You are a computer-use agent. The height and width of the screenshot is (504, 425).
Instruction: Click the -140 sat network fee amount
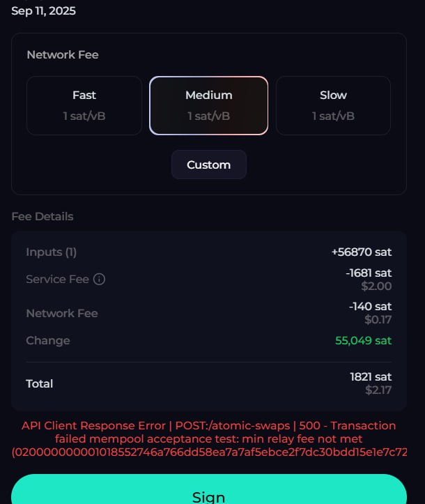point(370,307)
